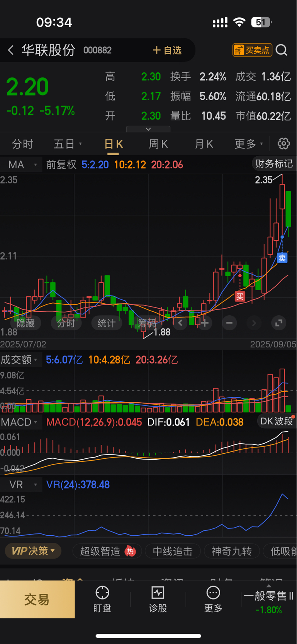Open the VR indicator dropdown
The width and height of the screenshot is (297, 644).
(x=21, y=485)
